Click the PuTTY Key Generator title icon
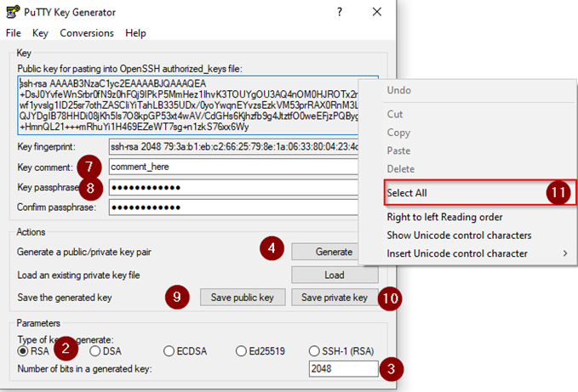Viewport: 578px width, 392px height. 13,12
